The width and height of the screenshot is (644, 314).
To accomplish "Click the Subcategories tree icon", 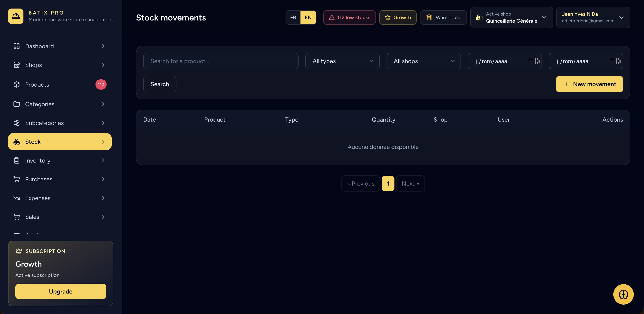I will pos(16,123).
